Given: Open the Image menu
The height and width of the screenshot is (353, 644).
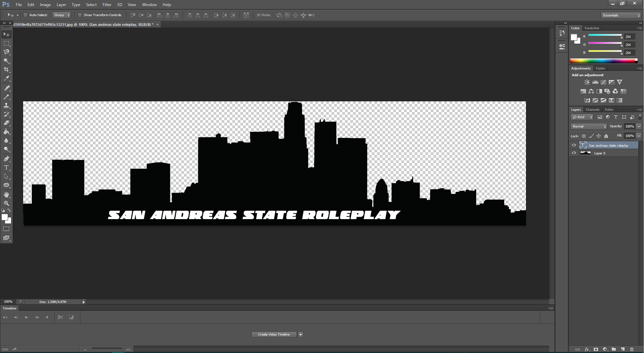Looking at the screenshot, I should (45, 5).
